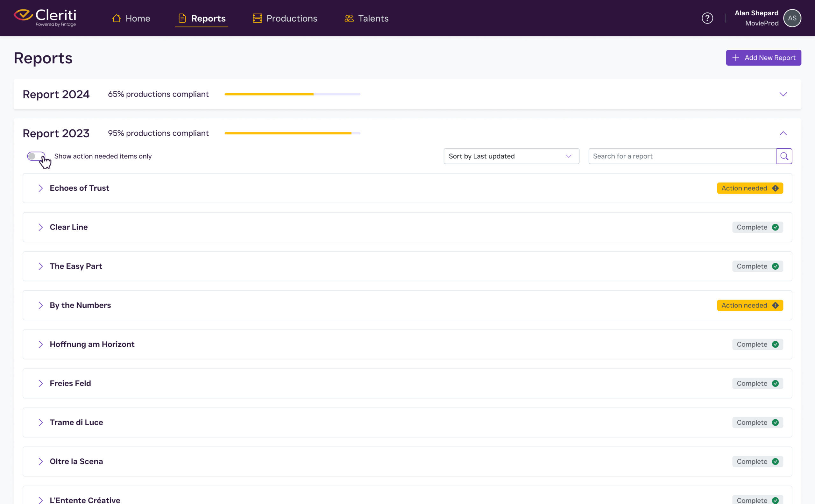Expand The Easy Part row
Image resolution: width=815 pixels, height=504 pixels.
click(x=40, y=266)
